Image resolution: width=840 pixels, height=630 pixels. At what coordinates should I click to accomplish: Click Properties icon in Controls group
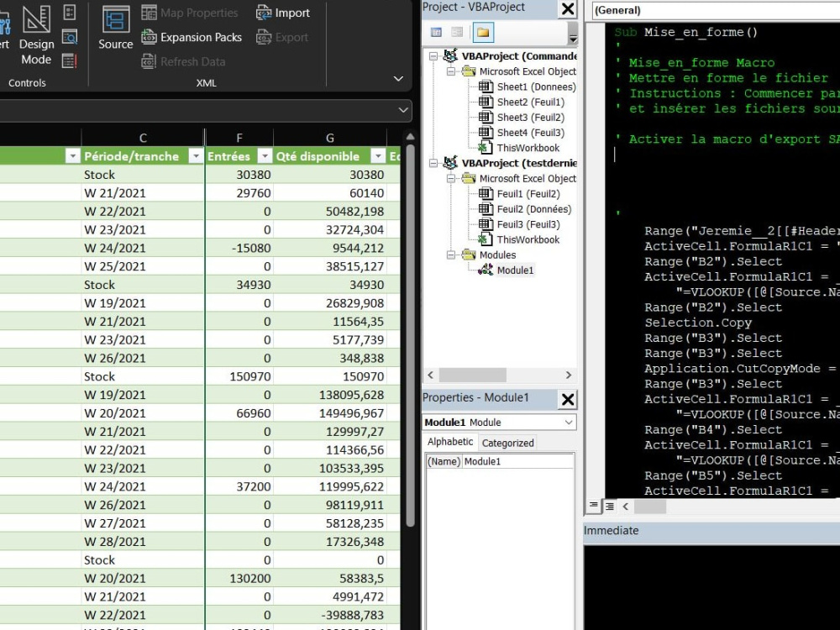coord(70,12)
